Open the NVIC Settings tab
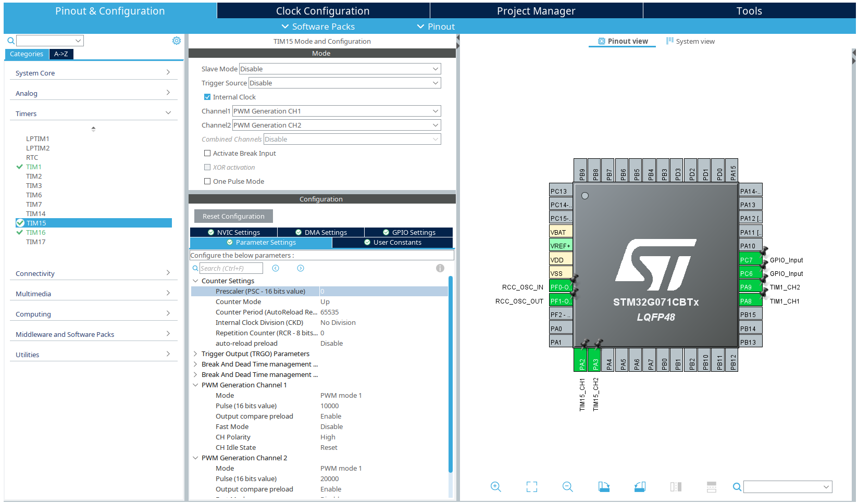Screen dimensions: 858x504 (x=233, y=232)
